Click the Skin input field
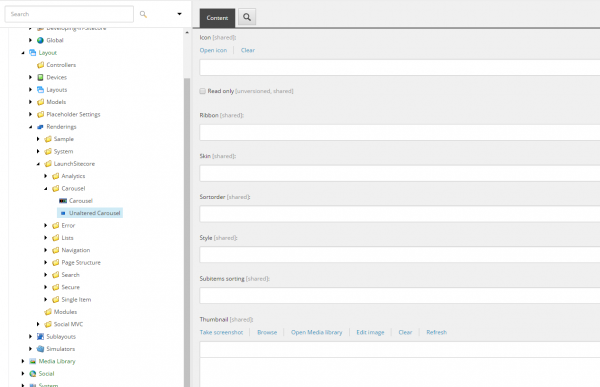The width and height of the screenshot is (600, 387). coord(399,174)
